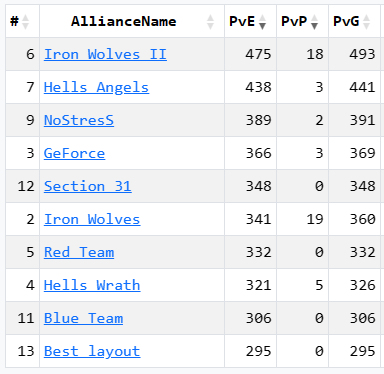Open the GeForce alliance link
The width and height of the screenshot is (384, 374).
point(75,153)
